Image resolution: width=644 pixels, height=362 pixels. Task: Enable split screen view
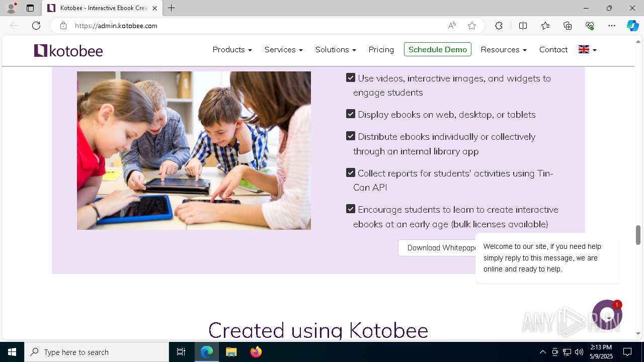[523, 26]
